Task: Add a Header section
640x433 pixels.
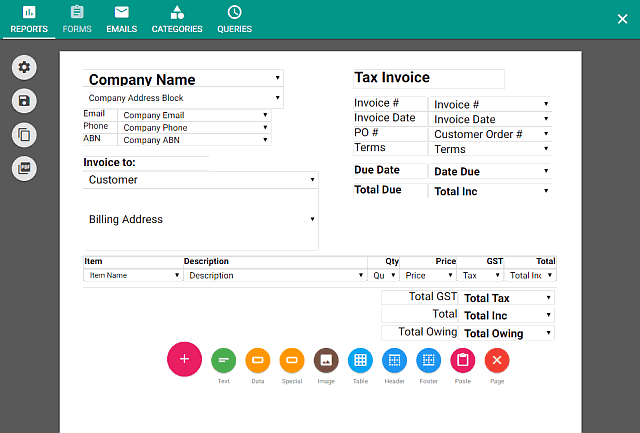Action: [395, 360]
